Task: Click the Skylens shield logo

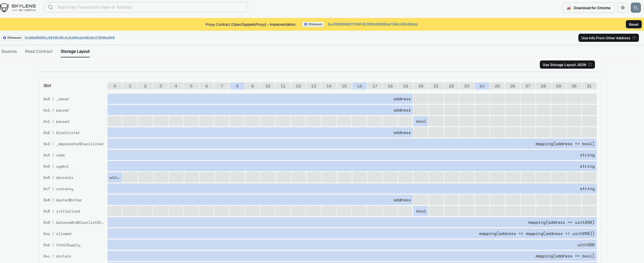Action: tap(5, 7)
